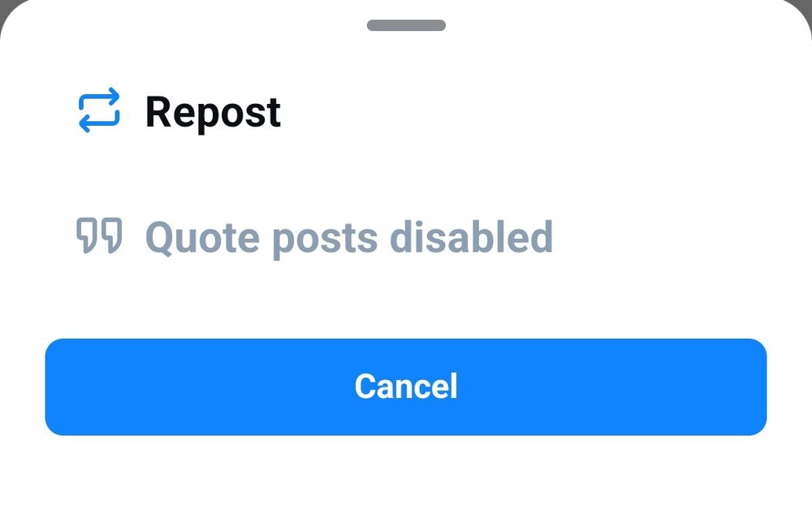Screen dimensions: 812x523
Task: Click the double-quote glyph beside Quote posts
Action: pos(99,236)
